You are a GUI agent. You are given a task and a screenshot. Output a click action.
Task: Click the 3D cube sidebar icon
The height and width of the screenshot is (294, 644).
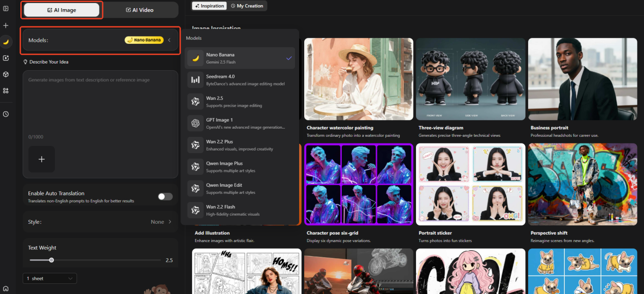point(6,74)
